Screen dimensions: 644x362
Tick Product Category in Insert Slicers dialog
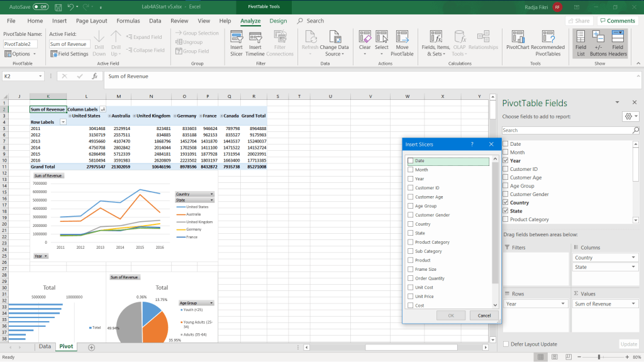(x=411, y=242)
